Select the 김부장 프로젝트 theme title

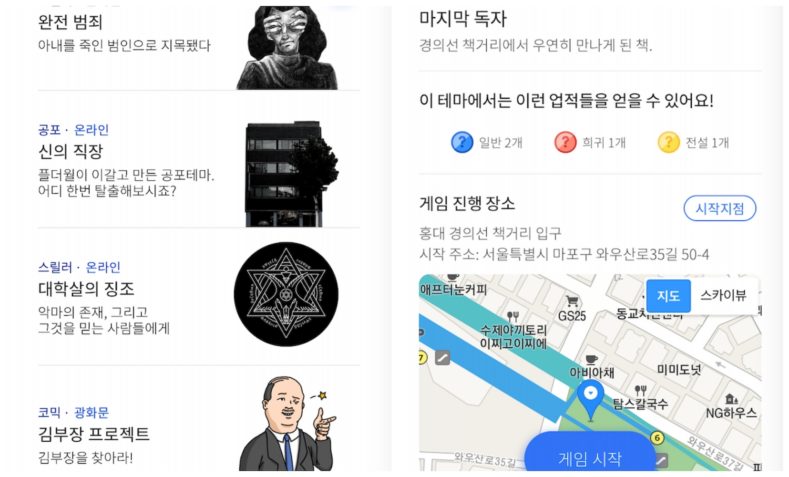(x=94, y=434)
